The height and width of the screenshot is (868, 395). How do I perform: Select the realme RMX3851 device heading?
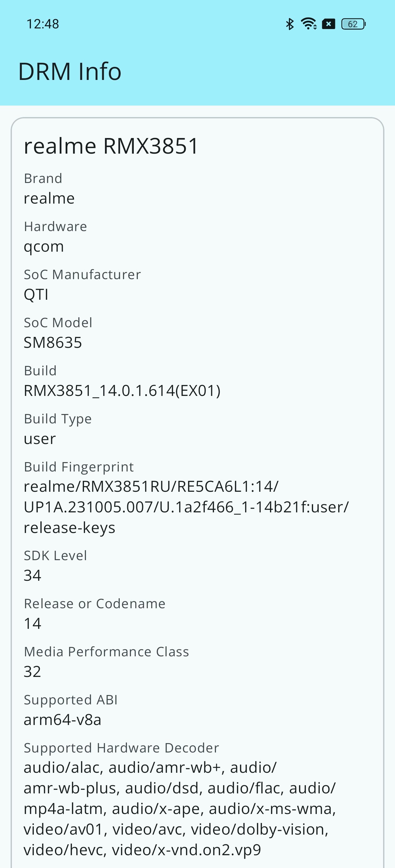coord(111,146)
